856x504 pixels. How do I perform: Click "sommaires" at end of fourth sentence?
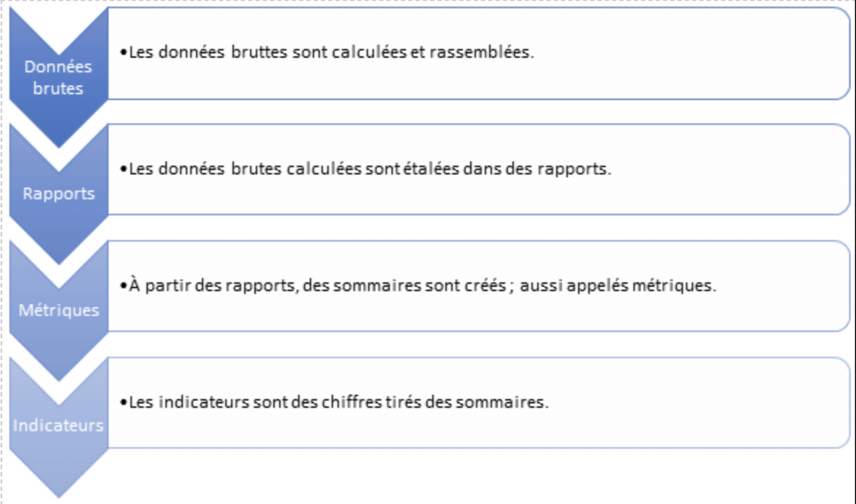(510, 402)
